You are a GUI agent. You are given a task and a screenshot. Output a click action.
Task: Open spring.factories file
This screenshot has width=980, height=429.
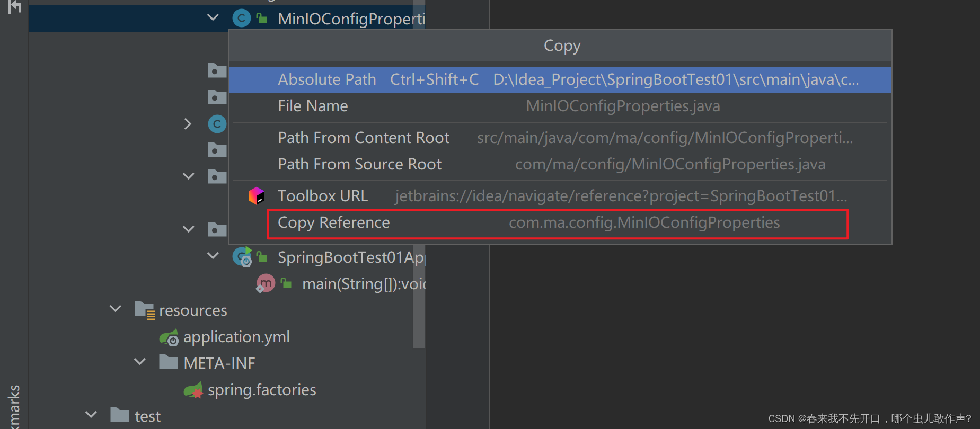click(x=262, y=390)
